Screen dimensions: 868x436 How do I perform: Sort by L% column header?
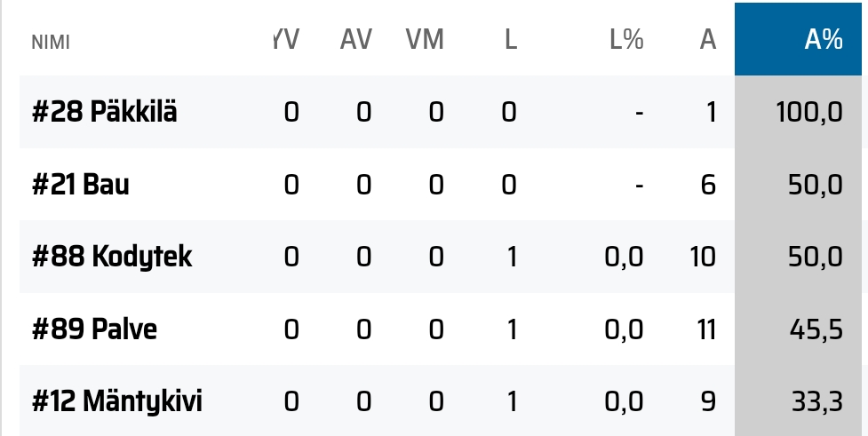click(x=626, y=40)
